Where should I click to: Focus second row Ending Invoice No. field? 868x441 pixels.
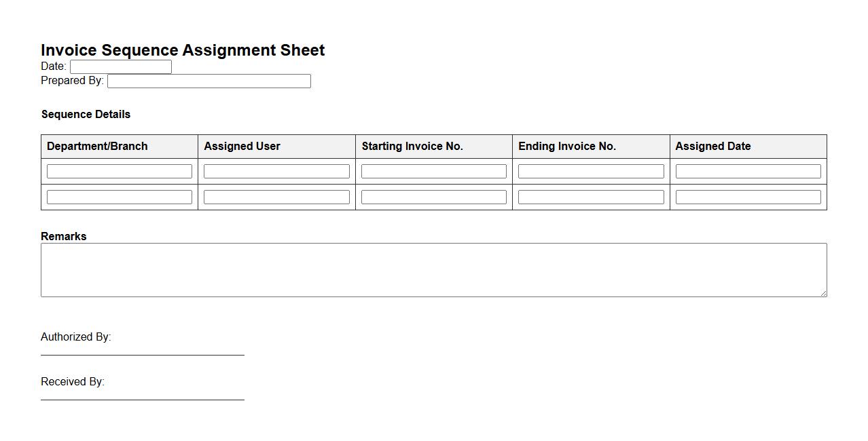tap(591, 197)
